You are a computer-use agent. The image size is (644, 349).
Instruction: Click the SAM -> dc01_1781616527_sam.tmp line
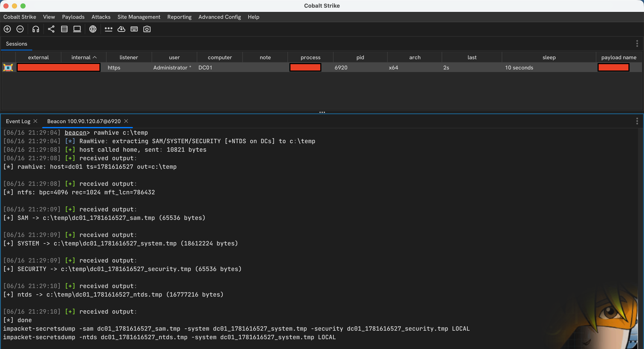104,218
